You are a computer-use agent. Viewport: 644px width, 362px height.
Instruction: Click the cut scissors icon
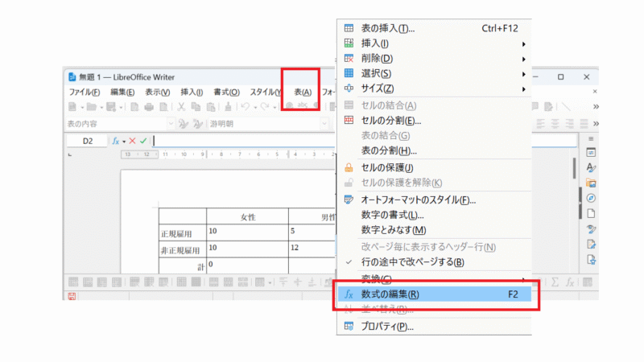(x=181, y=107)
